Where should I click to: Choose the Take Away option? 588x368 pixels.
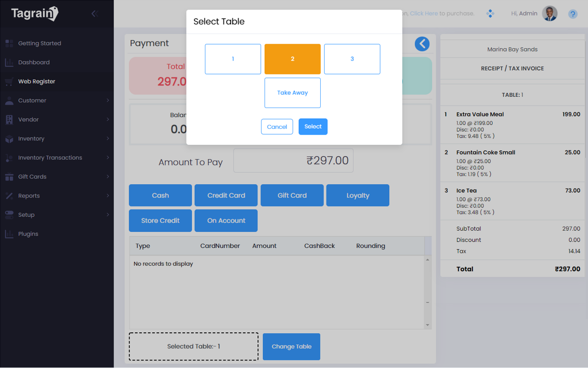point(292,92)
